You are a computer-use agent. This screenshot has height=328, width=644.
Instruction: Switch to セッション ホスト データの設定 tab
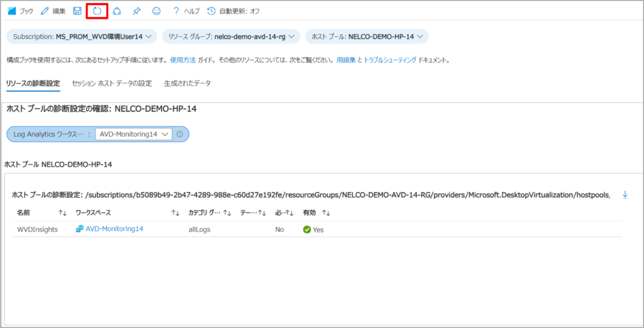click(x=112, y=84)
